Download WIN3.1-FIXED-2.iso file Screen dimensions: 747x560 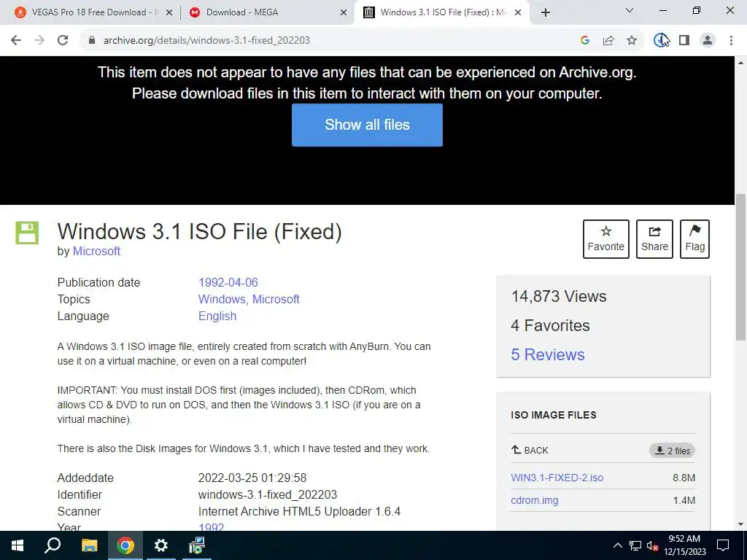coord(557,478)
